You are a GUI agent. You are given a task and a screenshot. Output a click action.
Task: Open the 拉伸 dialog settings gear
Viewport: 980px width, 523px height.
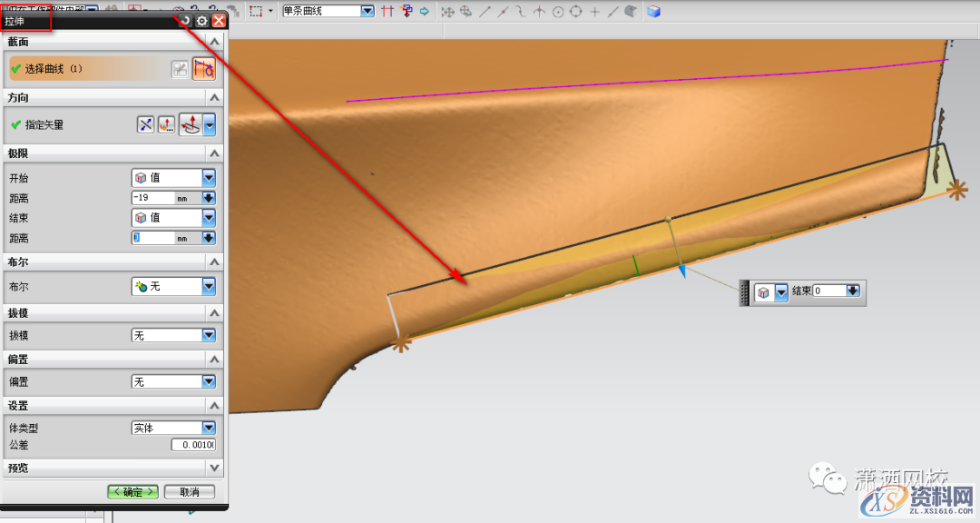(x=201, y=20)
